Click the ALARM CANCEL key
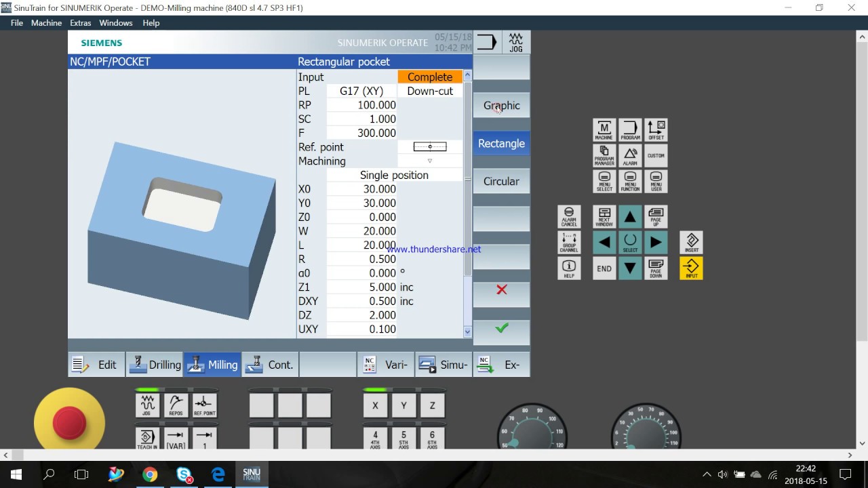Viewport: 868px width, 488px height. [x=569, y=216]
